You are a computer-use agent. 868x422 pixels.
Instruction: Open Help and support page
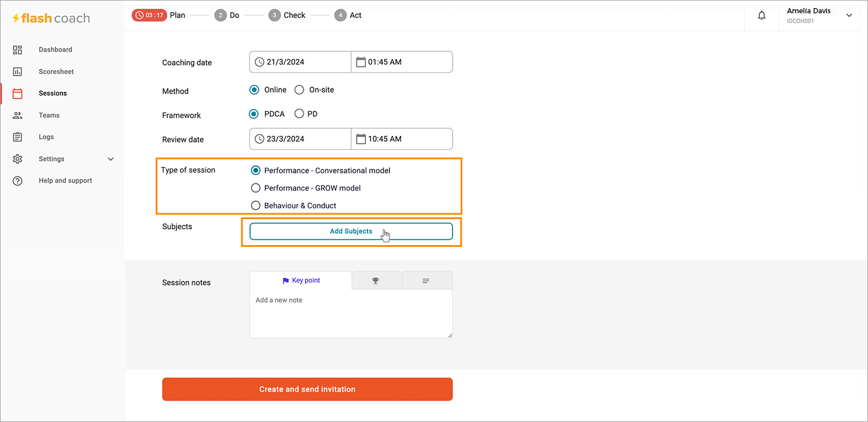click(x=65, y=180)
